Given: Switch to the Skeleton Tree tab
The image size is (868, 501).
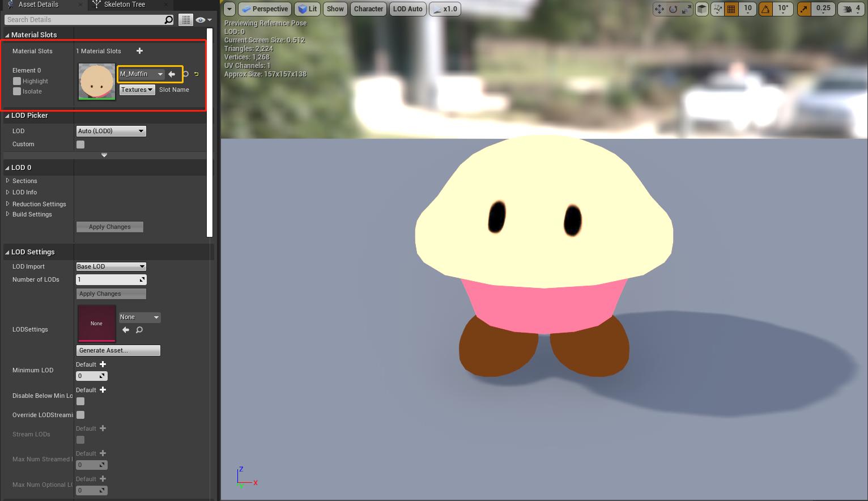Looking at the screenshot, I should [124, 5].
